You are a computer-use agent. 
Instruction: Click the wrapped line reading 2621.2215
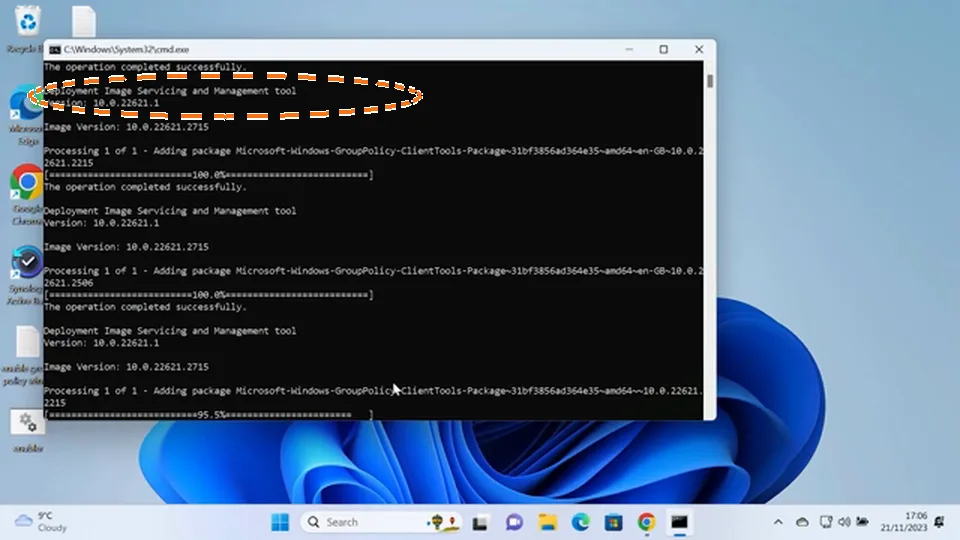(x=69, y=163)
